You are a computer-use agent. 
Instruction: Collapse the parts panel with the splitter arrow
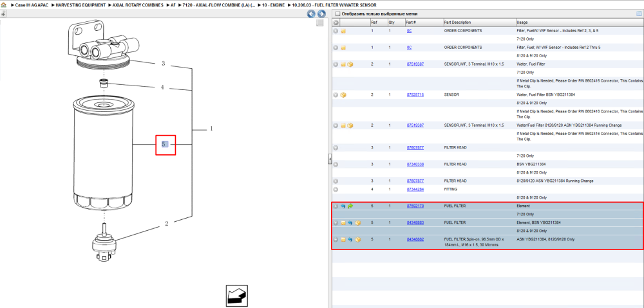329,159
